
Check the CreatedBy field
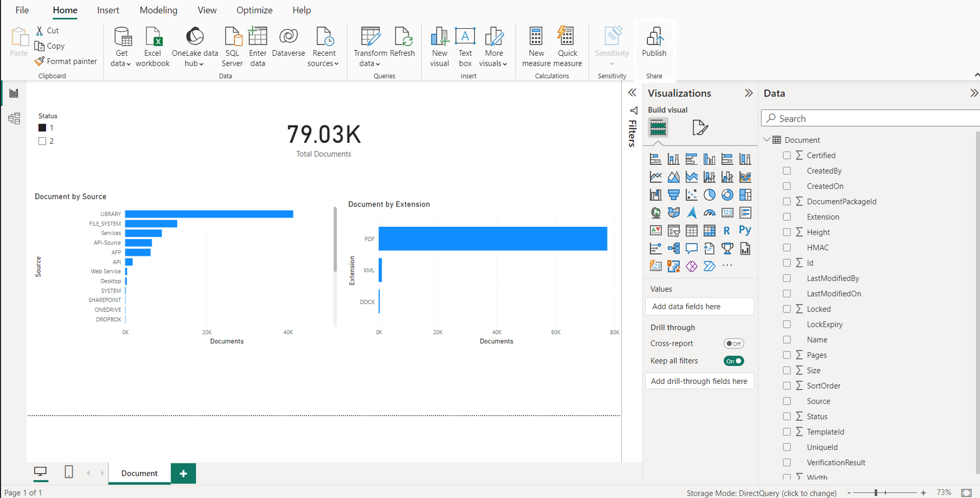(x=787, y=171)
